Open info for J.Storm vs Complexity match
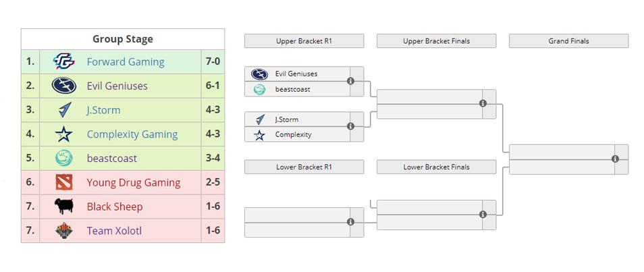Screen dimensions: 644x272 [350, 126]
